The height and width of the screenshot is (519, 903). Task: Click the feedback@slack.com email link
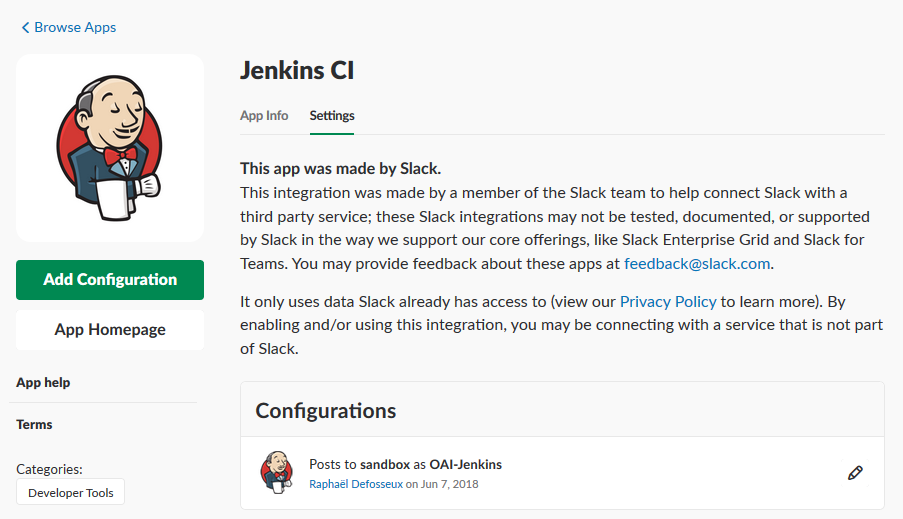point(698,264)
